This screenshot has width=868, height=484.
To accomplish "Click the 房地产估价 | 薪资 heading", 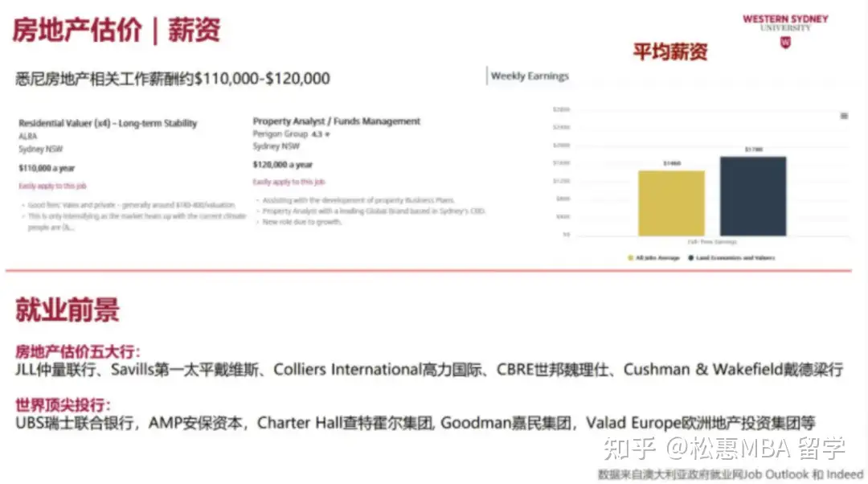I will click(x=117, y=30).
